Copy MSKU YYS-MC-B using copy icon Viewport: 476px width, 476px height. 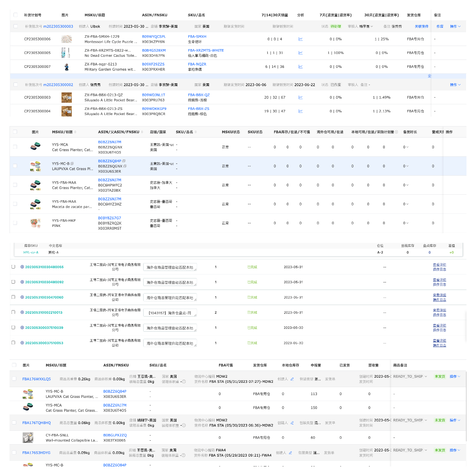[72, 163]
